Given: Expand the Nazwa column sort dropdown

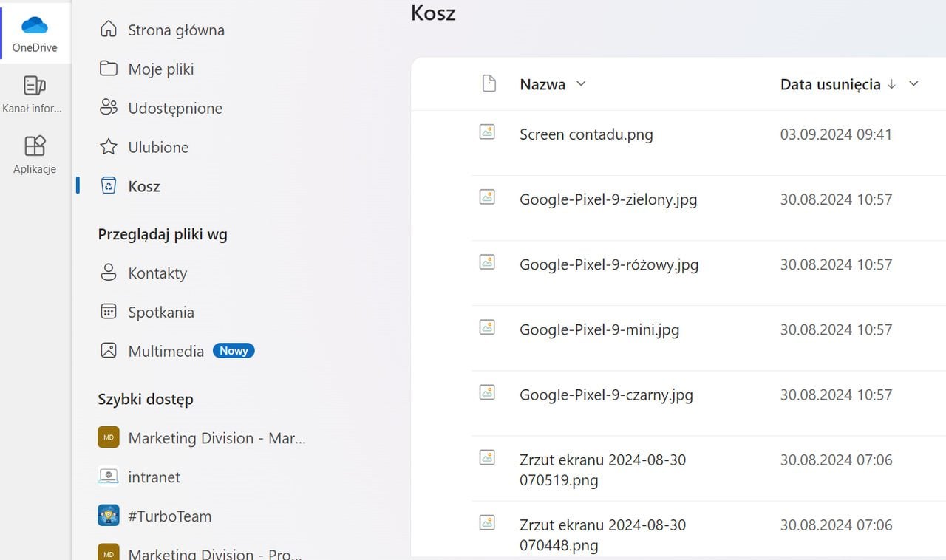Looking at the screenshot, I should (x=581, y=84).
